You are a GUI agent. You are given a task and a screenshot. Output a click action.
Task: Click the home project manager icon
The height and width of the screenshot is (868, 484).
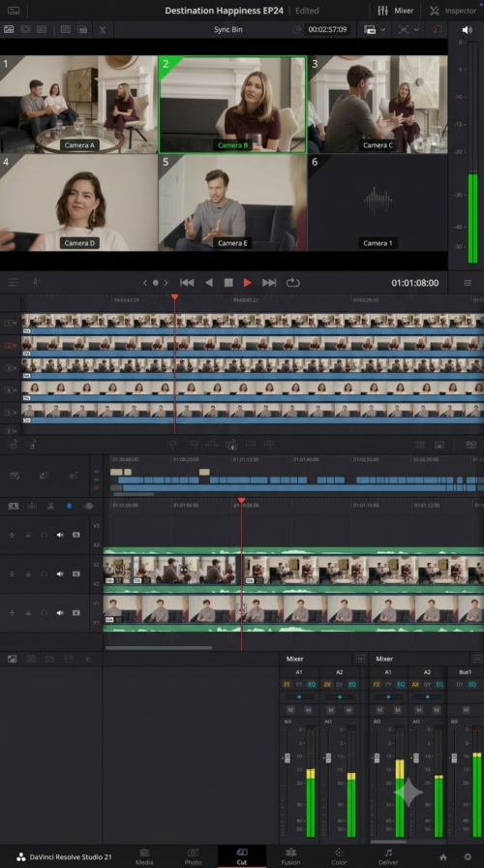[x=443, y=857]
